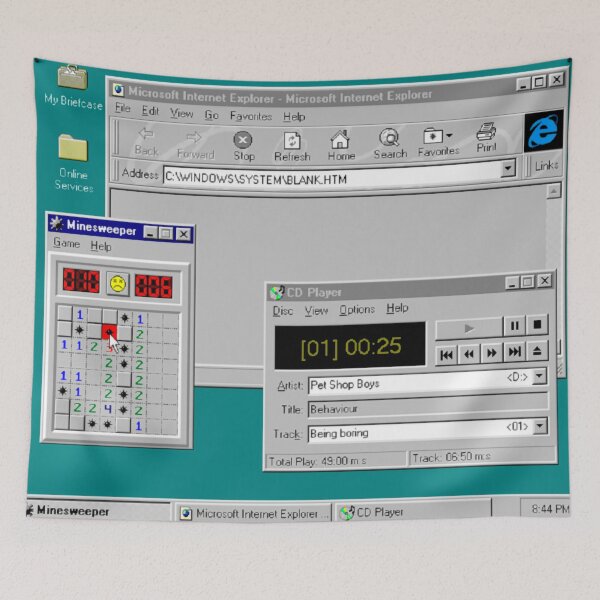Open the Favorites menu in Internet Explorer

(251, 116)
